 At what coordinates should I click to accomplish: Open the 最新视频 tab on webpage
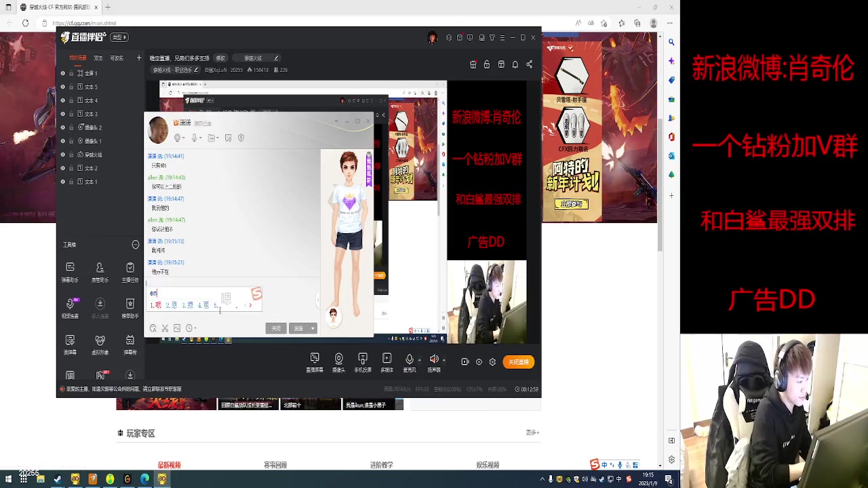click(170, 465)
